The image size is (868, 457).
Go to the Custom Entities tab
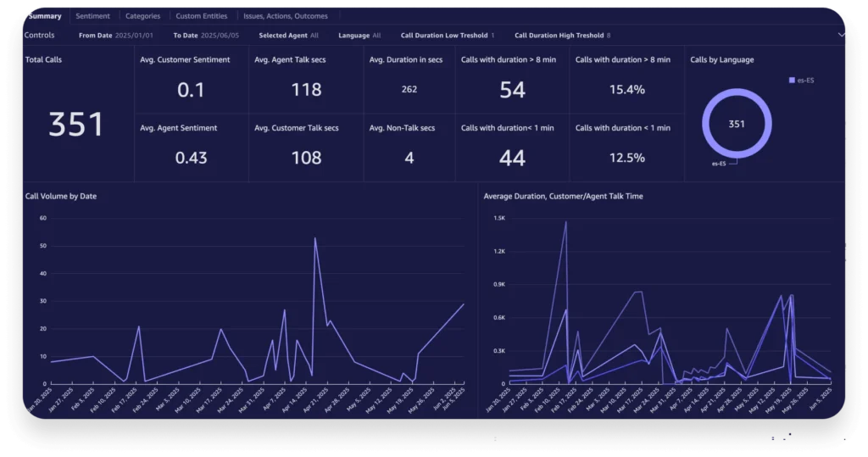(x=201, y=16)
